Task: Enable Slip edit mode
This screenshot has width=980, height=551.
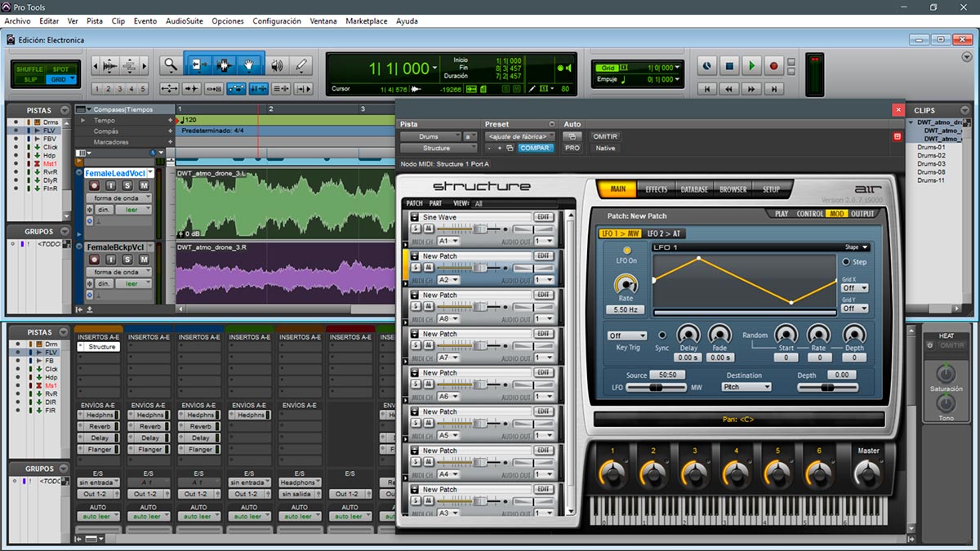Action: (x=30, y=79)
